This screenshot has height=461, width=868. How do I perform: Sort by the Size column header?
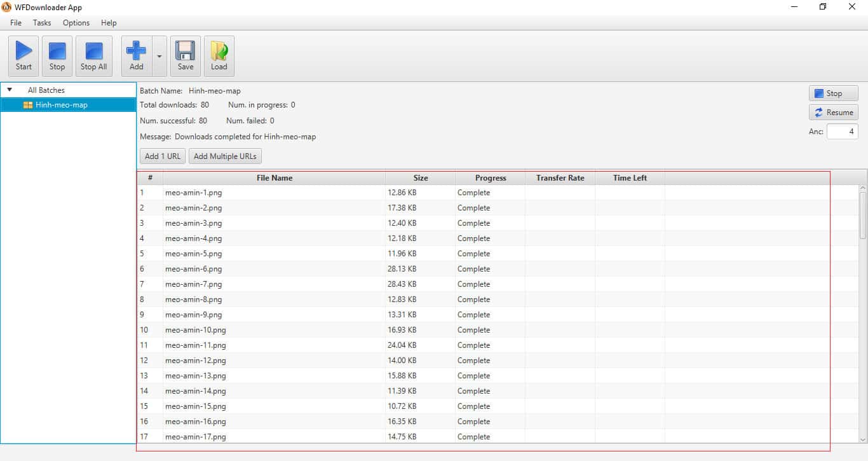[x=420, y=178]
